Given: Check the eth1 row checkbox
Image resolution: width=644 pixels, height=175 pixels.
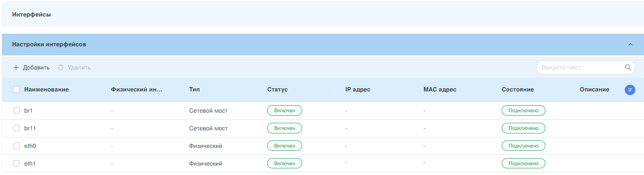Looking at the screenshot, I should pos(17,164).
